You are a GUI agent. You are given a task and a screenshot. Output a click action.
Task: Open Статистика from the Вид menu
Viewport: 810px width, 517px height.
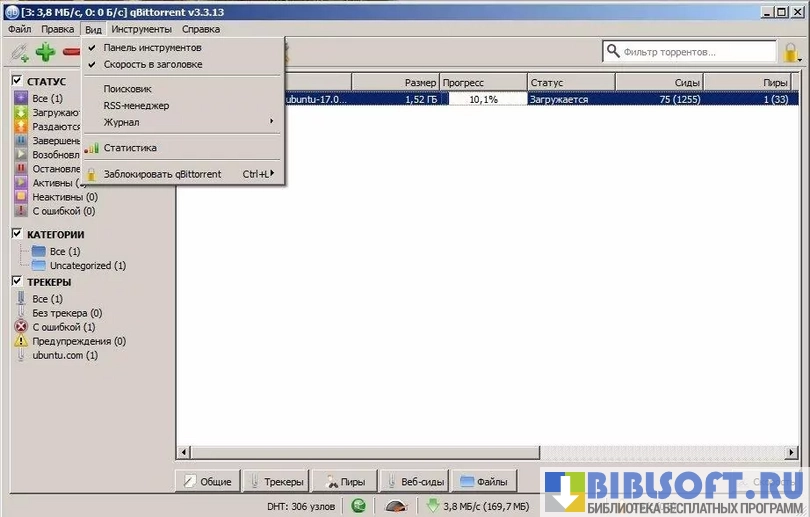[x=130, y=148]
